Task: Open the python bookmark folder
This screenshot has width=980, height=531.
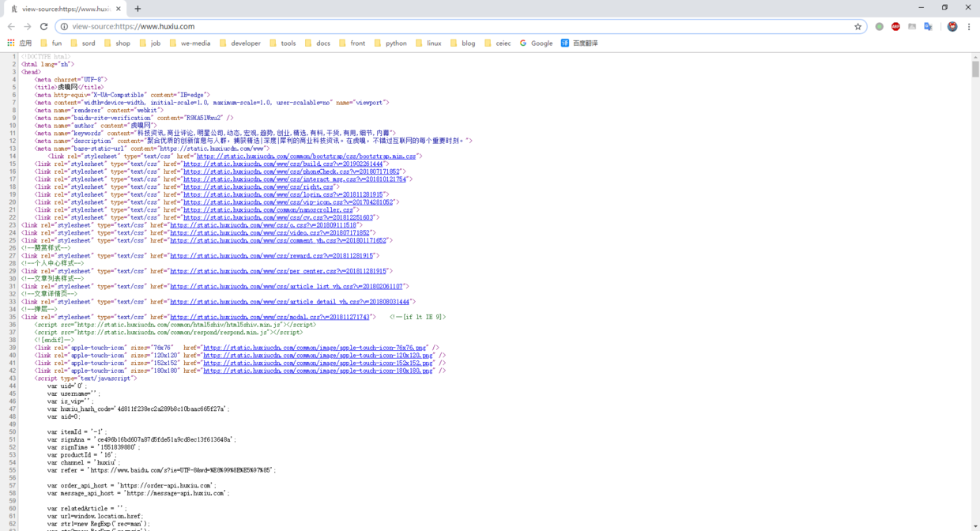Action: [x=390, y=43]
